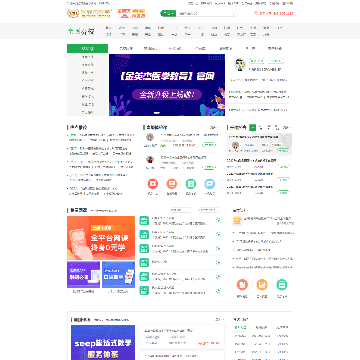Image resolution: width=360 pixels, height=360 pixels.
Task: Click the red hotline phone number in header
Action: pyautogui.click(x=273, y=13)
